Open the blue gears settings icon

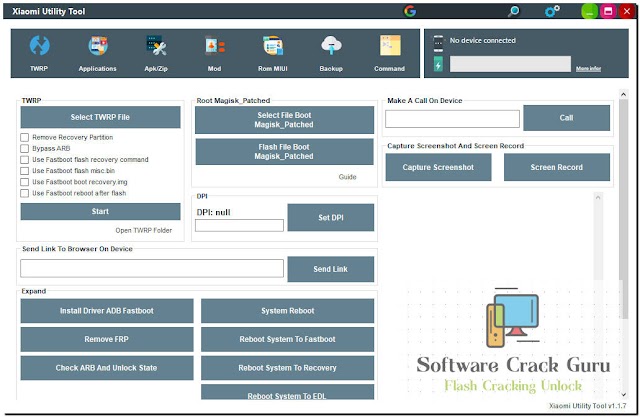pyautogui.click(x=552, y=11)
